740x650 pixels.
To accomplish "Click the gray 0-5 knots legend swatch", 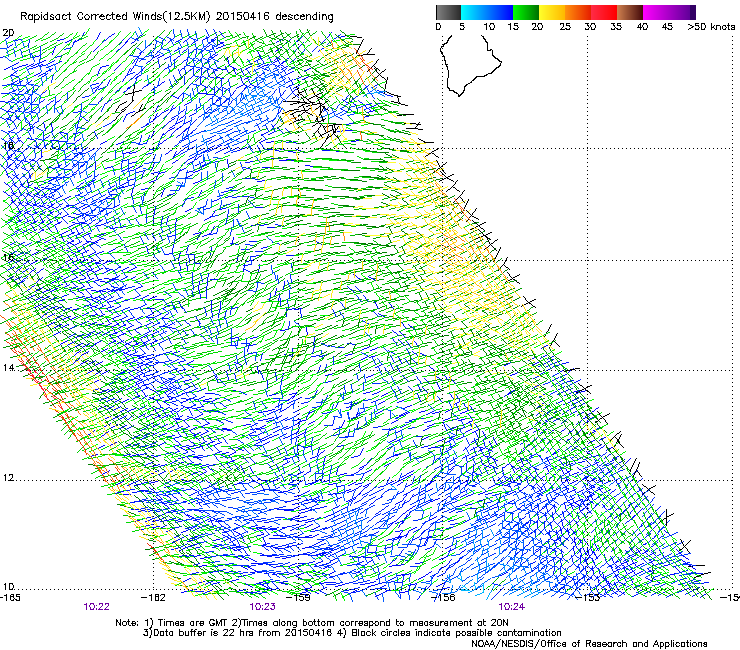I will [x=448, y=12].
